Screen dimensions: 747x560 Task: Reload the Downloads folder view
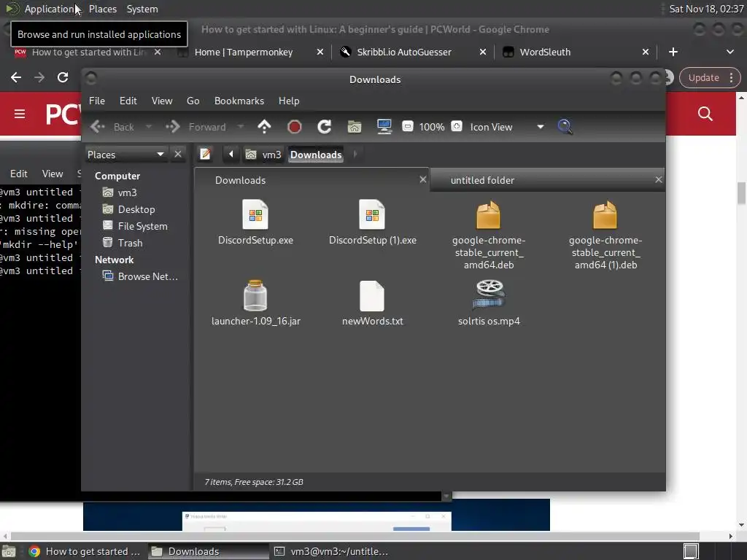(325, 127)
